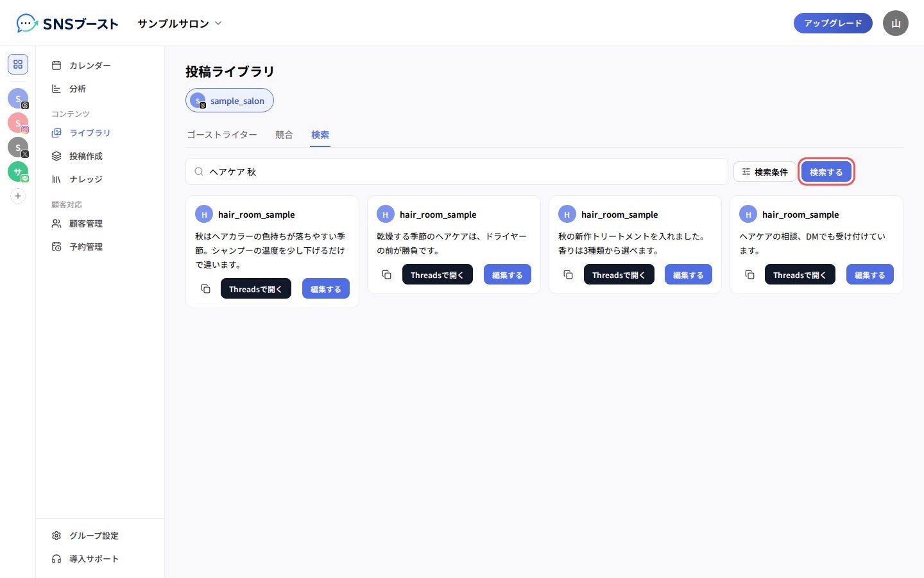Switch to the X account avatar in rail
The width and height of the screenshot is (924, 578).
click(x=18, y=147)
